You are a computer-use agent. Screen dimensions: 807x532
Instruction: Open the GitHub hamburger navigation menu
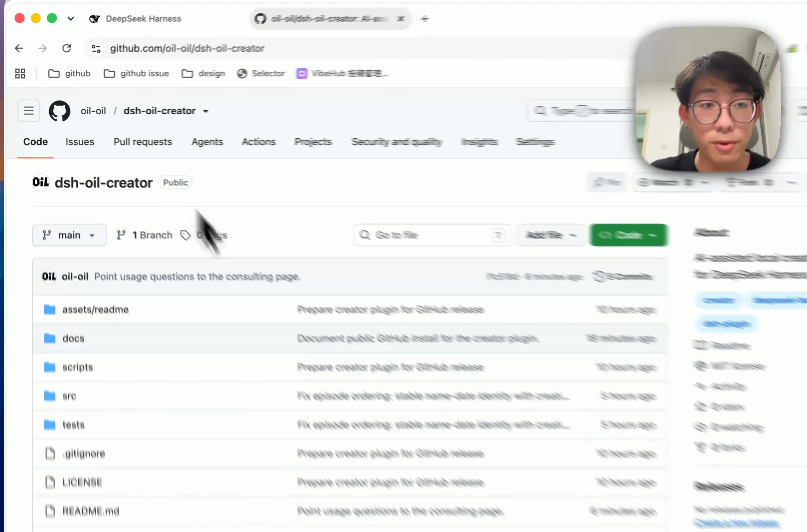point(29,111)
